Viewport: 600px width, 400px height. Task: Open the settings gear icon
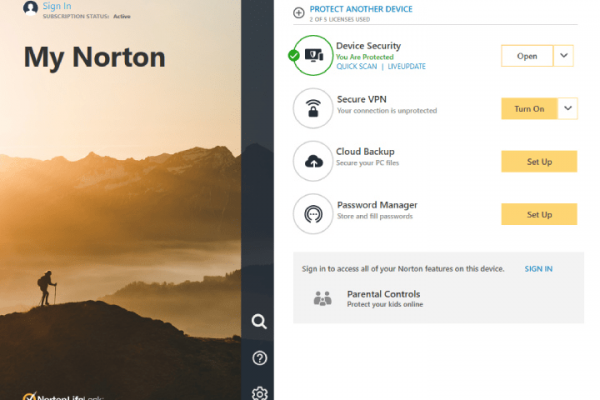click(x=259, y=393)
